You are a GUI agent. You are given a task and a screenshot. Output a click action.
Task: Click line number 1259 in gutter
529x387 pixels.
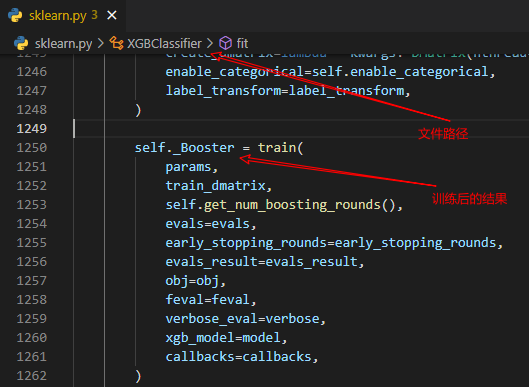coord(32,319)
